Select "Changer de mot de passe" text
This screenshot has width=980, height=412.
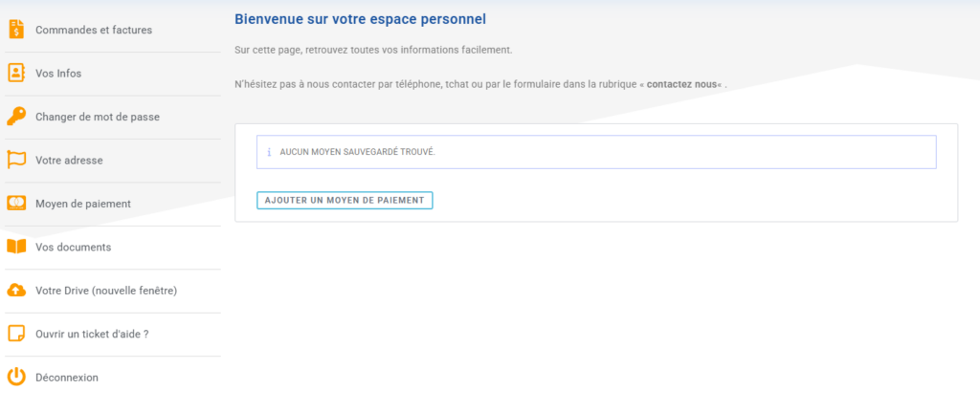coord(98,117)
